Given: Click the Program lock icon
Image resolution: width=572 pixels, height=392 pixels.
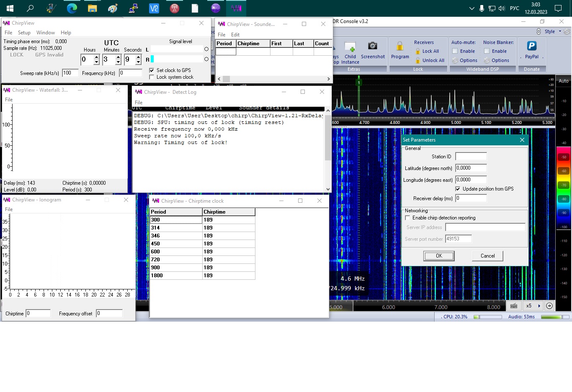Looking at the screenshot, I should click(400, 46).
